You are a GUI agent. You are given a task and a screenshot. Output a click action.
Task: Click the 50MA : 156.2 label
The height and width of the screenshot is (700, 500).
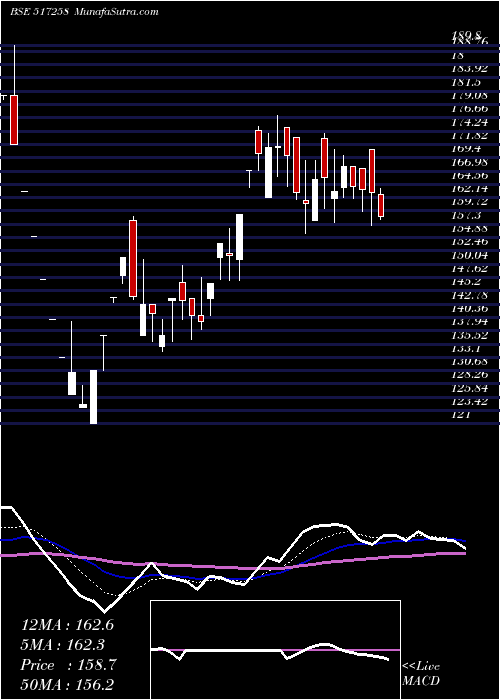click(67, 685)
